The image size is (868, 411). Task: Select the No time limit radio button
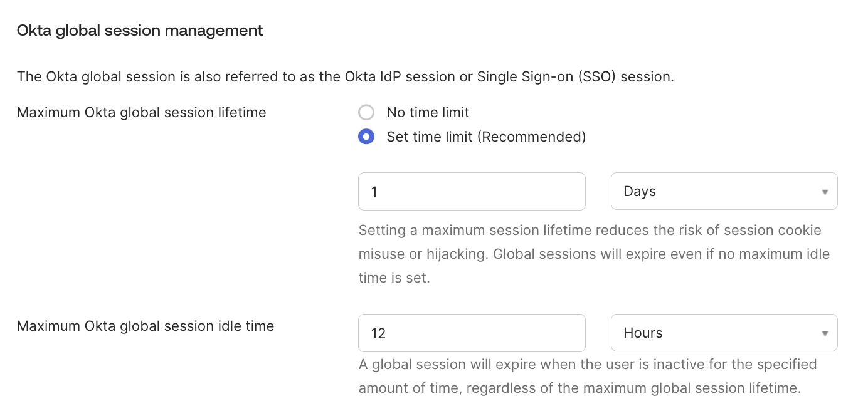pos(366,113)
